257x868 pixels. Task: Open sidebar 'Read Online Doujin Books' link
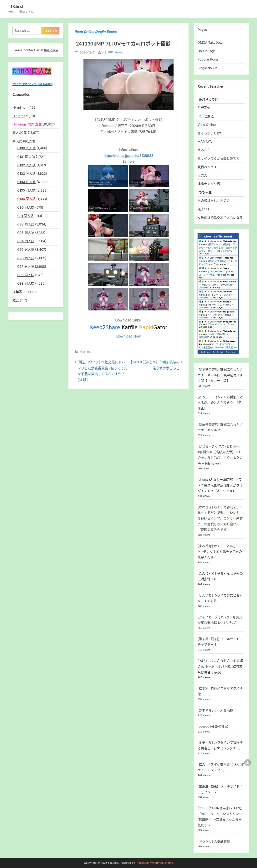pyautogui.click(x=32, y=84)
